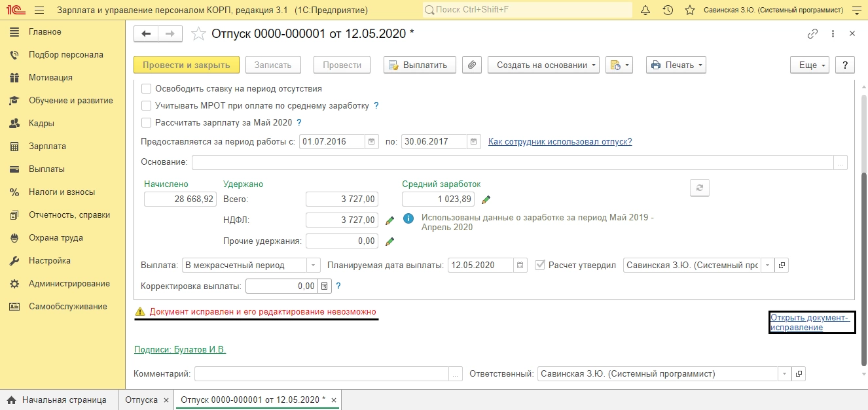Open Зарплата section in sidebar

(x=47, y=146)
